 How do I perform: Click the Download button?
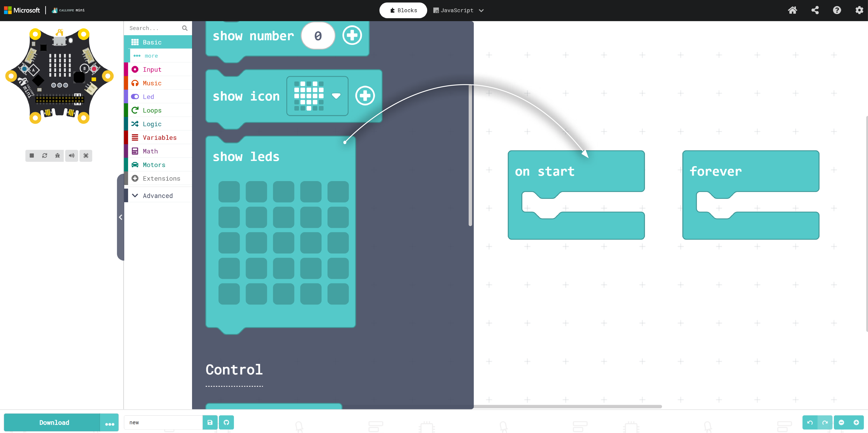point(52,423)
